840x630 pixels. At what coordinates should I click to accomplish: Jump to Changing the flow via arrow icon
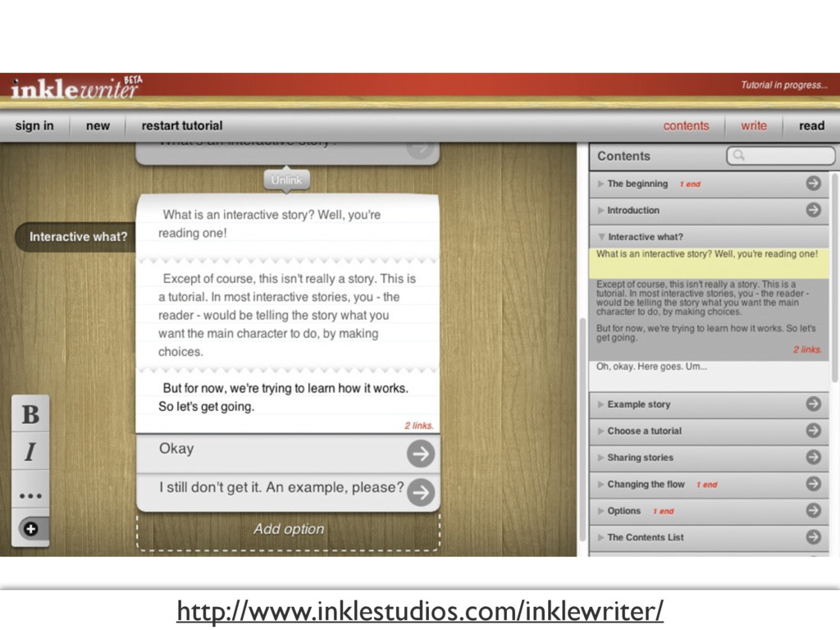coord(813,484)
